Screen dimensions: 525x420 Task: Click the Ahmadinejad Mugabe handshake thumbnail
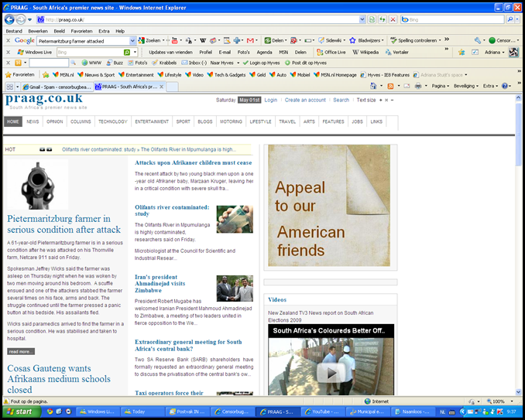click(235, 289)
